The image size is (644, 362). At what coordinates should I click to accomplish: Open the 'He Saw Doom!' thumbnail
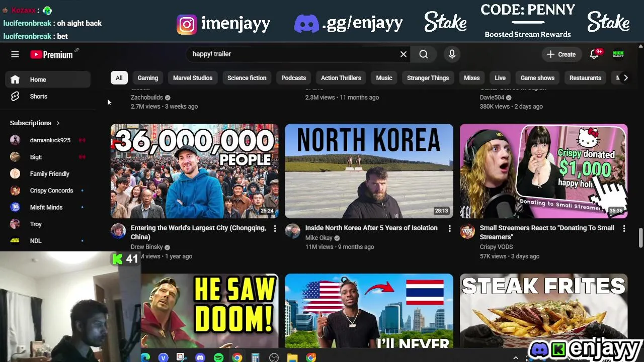point(209,311)
